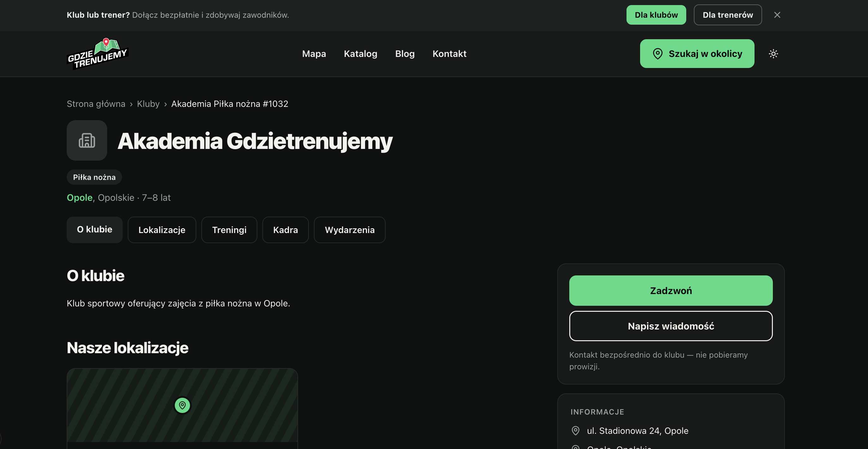Open the Dla klubów button
Screen dimensions: 868x449
point(656,15)
